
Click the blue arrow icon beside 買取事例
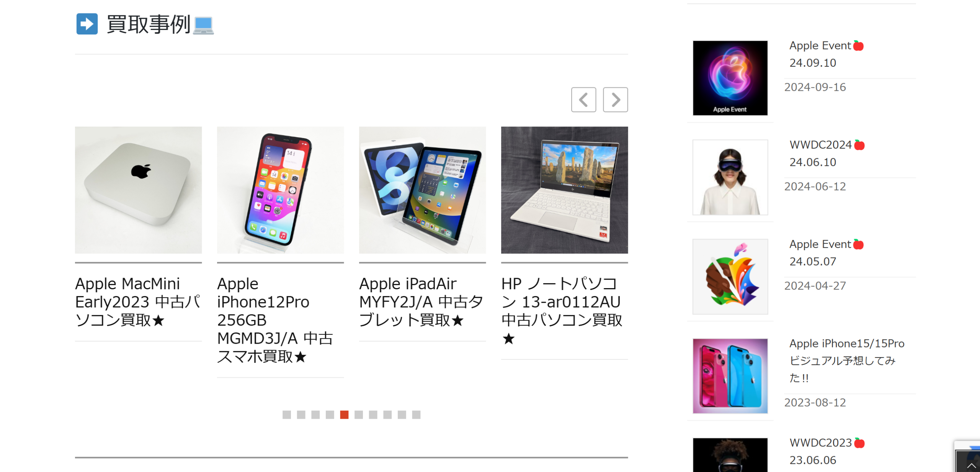(87, 24)
